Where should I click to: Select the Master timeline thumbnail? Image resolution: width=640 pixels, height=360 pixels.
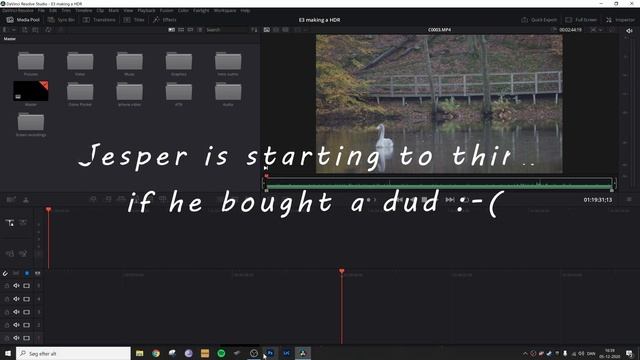pyautogui.click(x=31, y=91)
